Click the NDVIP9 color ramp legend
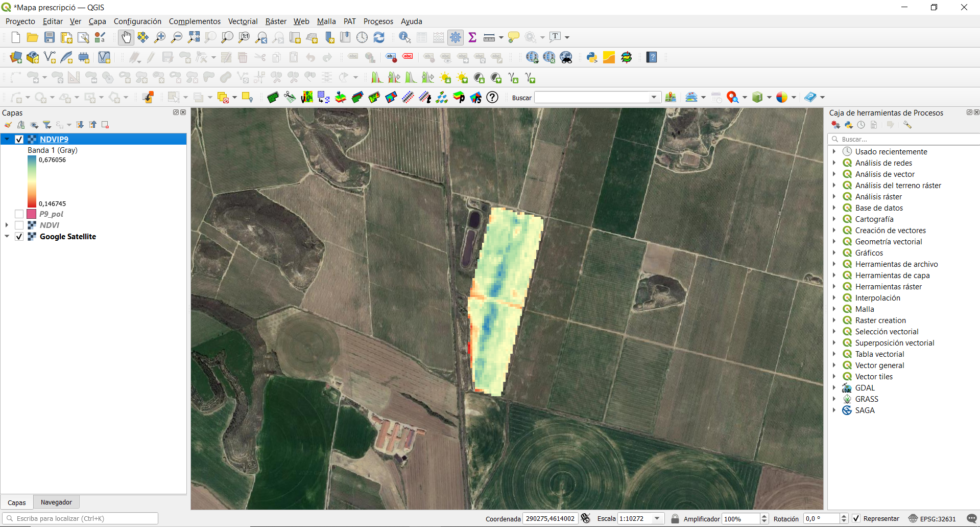 coord(32,181)
